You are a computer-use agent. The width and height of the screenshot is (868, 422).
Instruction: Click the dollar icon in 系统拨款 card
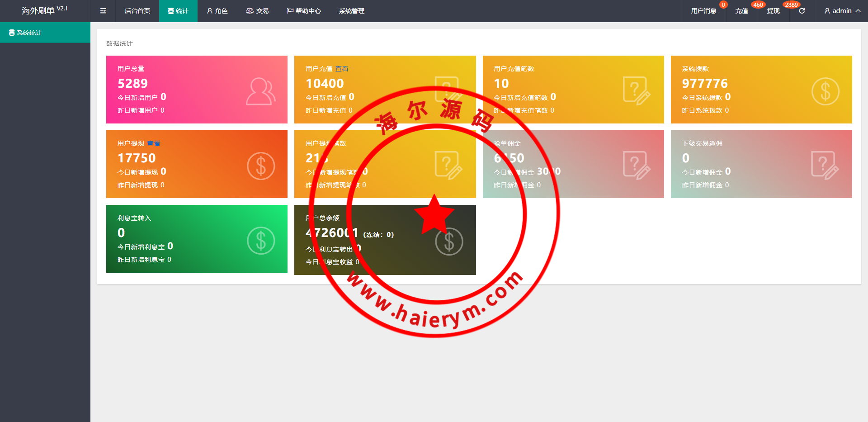tap(825, 91)
